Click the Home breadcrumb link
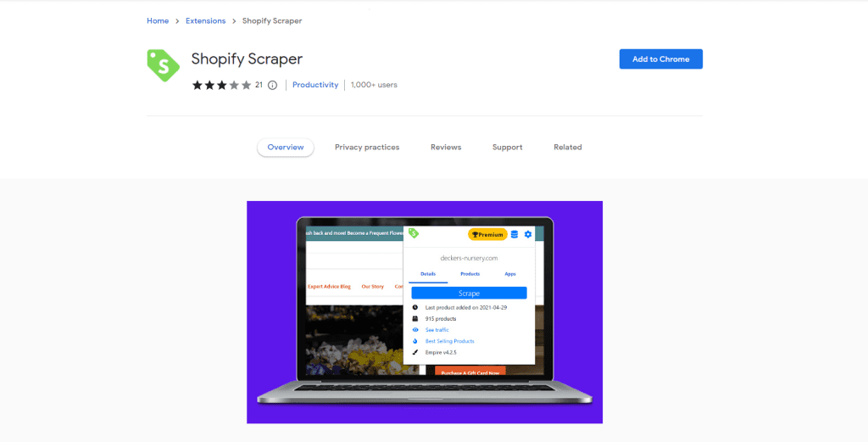The image size is (868, 442). 158,21
